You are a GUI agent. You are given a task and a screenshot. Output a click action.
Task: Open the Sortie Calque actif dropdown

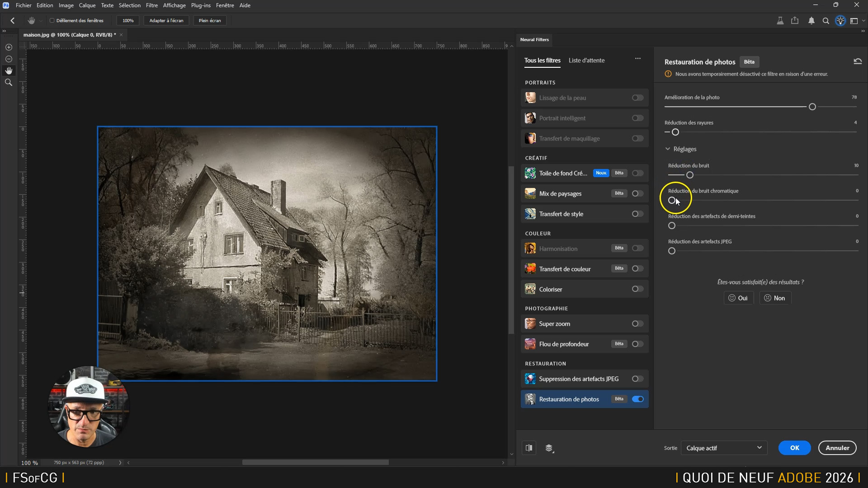(x=724, y=448)
